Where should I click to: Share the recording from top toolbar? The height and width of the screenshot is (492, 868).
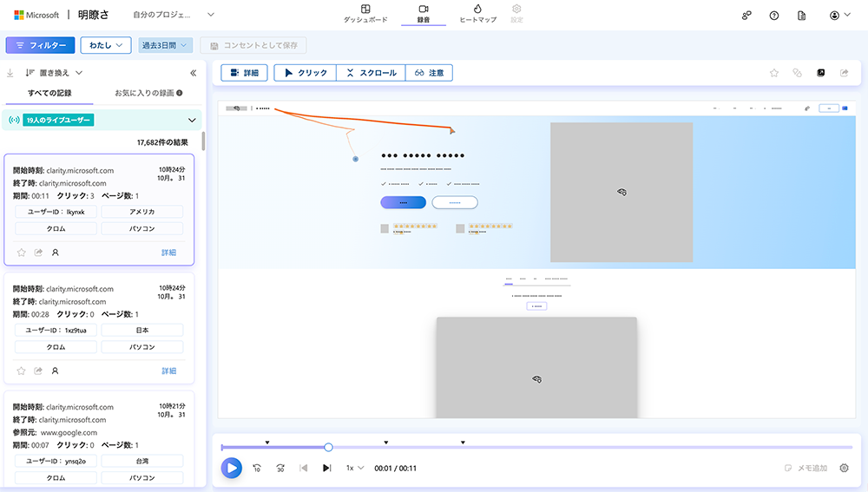point(844,73)
